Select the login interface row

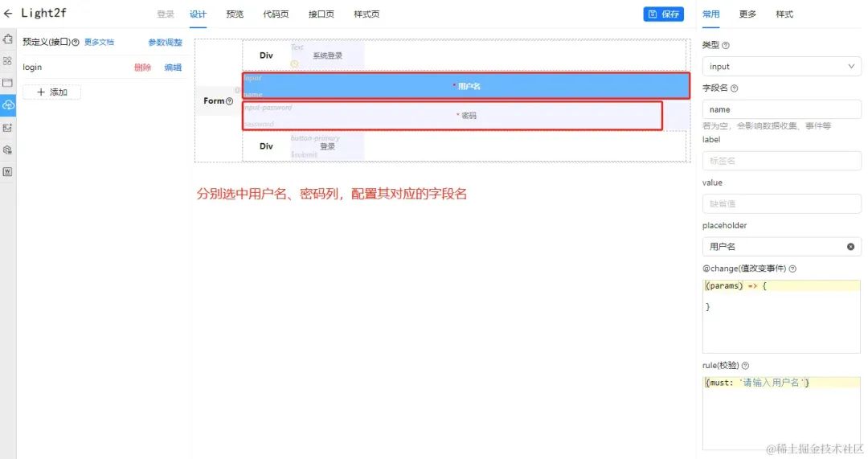103,67
